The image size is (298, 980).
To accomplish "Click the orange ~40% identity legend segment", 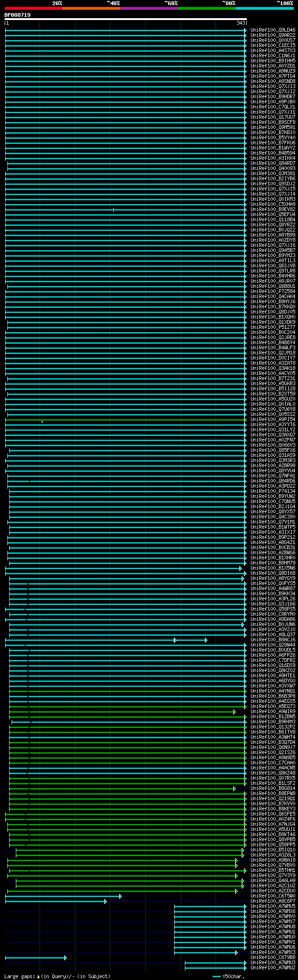I will (91, 8).
